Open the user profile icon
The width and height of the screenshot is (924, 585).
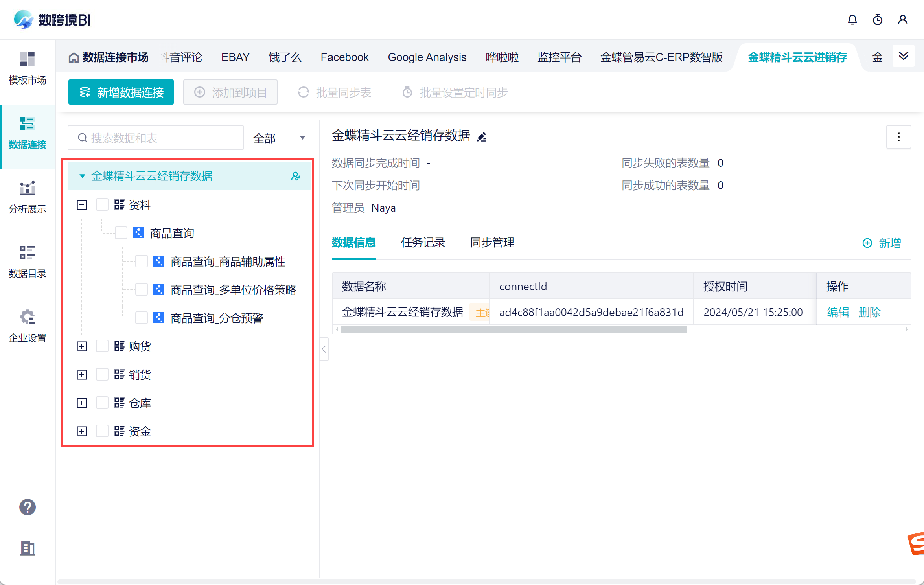pos(903,20)
